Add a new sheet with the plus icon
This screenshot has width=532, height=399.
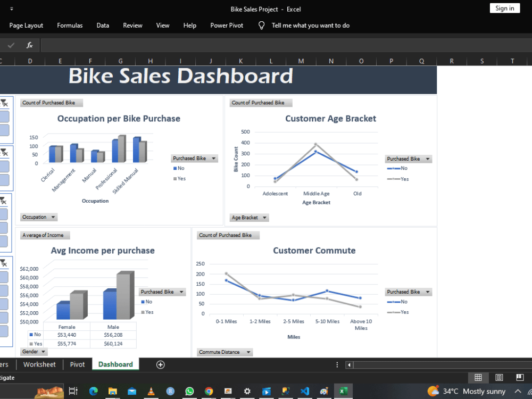[160, 364]
